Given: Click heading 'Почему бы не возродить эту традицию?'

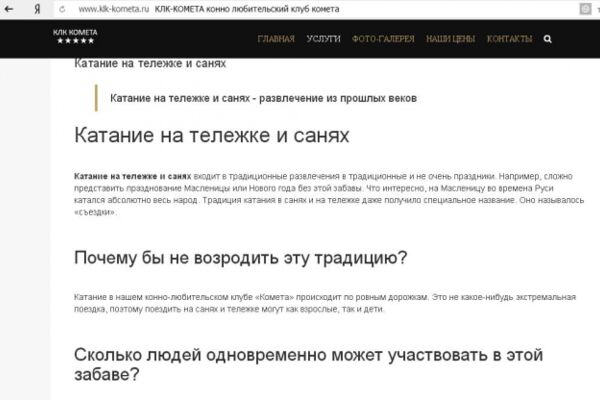Looking at the screenshot, I should tap(241, 258).
